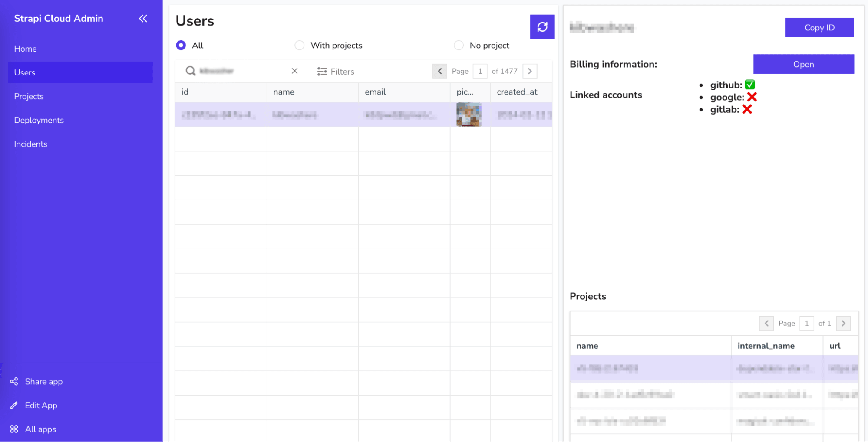Viewport: 868px width, 442px height.
Task: Open the billing information
Action: click(x=803, y=64)
